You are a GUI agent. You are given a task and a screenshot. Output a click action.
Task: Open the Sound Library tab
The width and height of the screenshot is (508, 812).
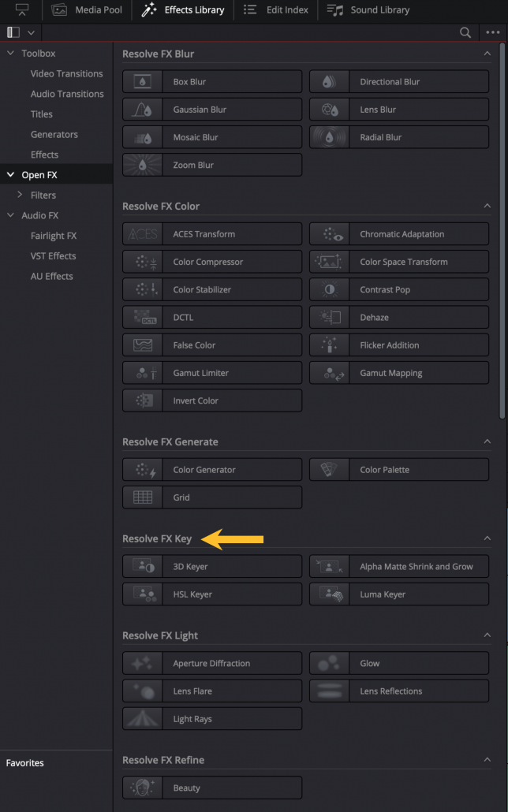pyautogui.click(x=368, y=9)
